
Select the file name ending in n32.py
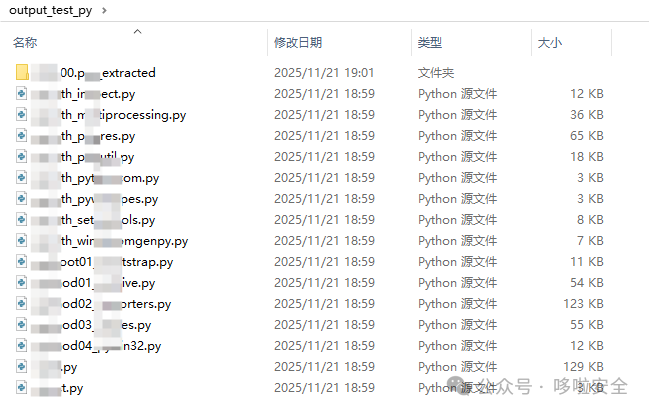111,346
